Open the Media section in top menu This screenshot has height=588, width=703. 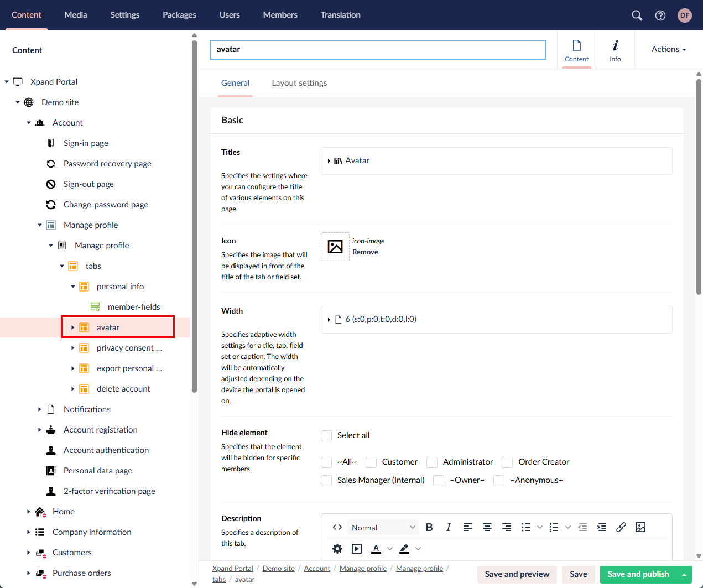[76, 15]
